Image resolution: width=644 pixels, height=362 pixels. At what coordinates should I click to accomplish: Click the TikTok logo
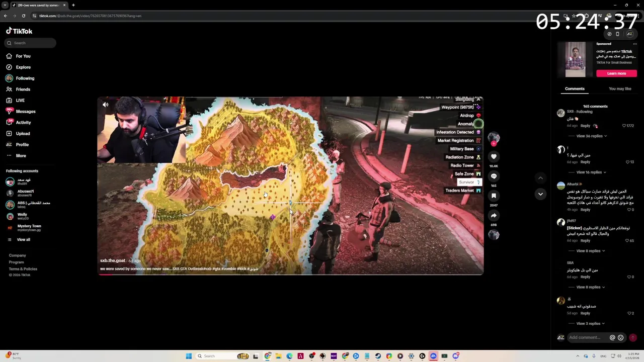[x=19, y=31]
